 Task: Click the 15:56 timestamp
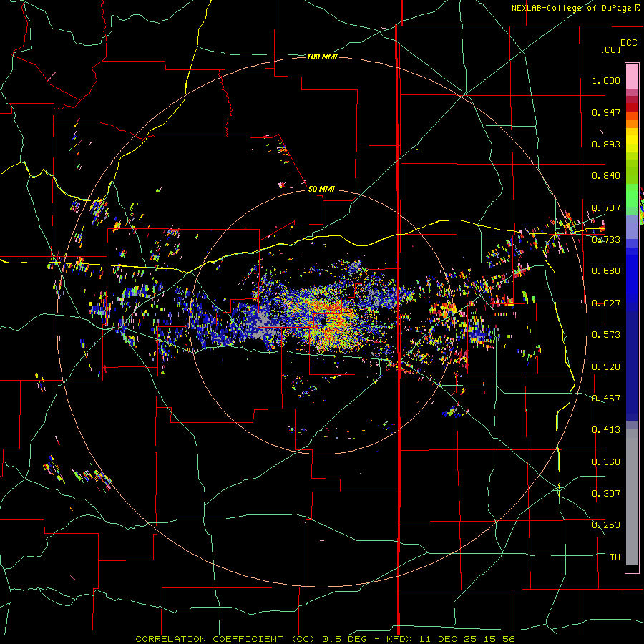pos(499,639)
